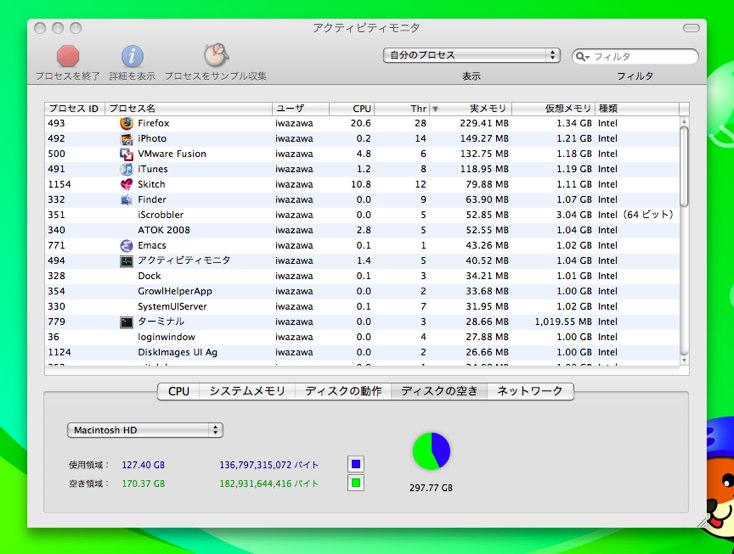Viewport: 734px width, 554px height.
Task: Select the iTunes app icon
Action: [126, 169]
